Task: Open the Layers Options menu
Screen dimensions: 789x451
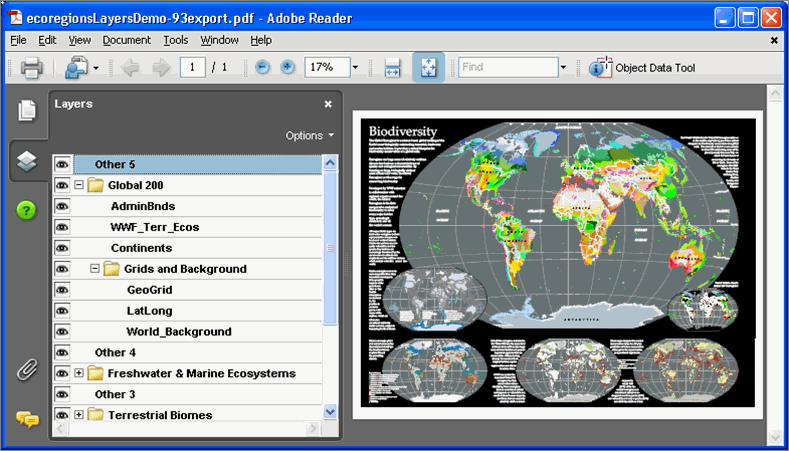Action: click(309, 136)
